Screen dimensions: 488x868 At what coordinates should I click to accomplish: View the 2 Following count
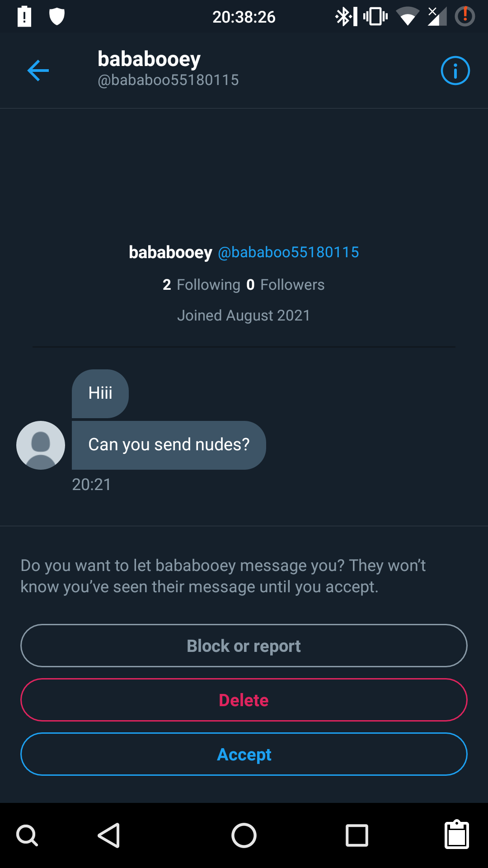202,285
